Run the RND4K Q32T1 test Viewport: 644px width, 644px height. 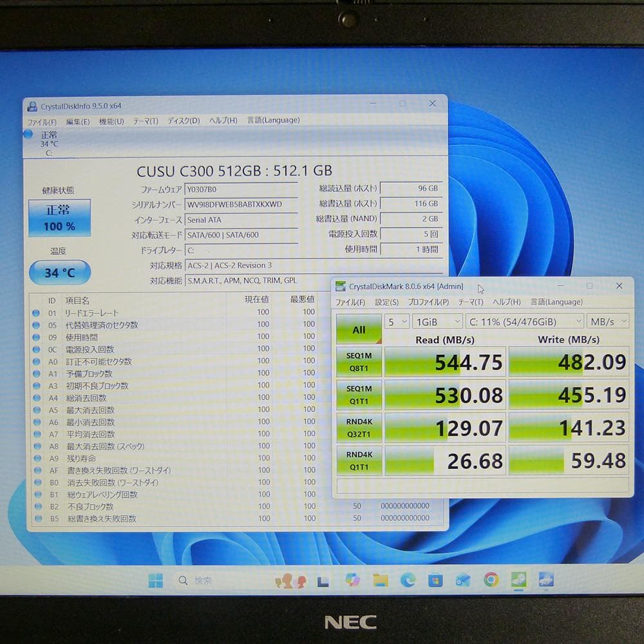coord(359,428)
